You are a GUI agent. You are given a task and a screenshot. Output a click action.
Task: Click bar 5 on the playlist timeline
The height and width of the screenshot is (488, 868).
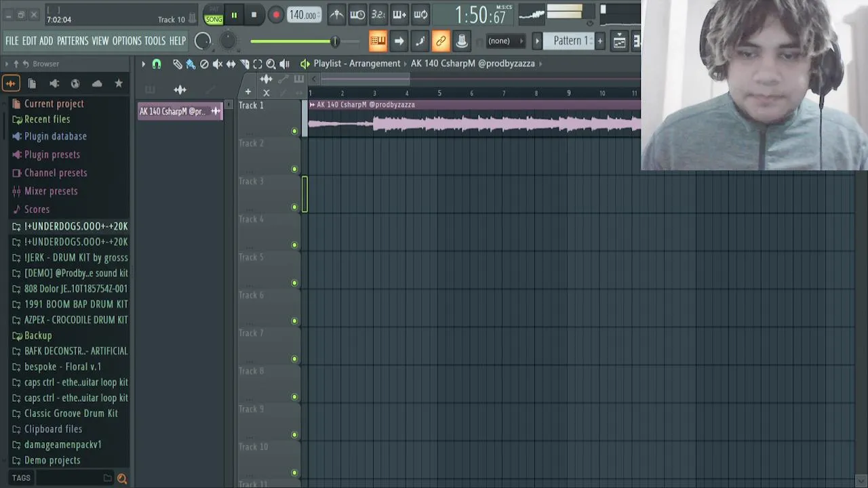[439, 93]
